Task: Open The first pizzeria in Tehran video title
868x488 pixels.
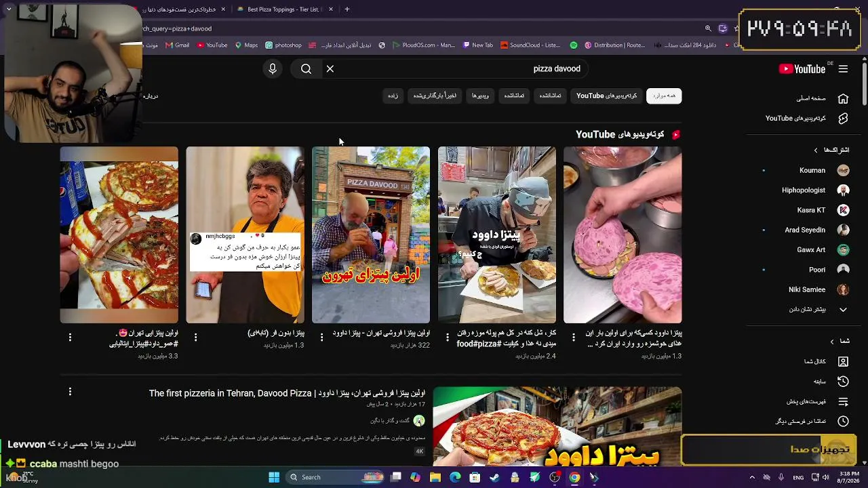Action: pyautogui.click(x=287, y=393)
